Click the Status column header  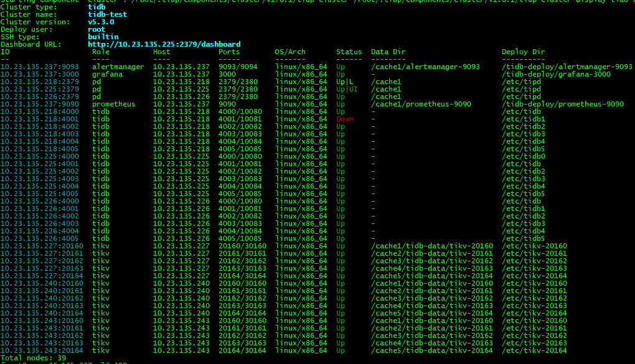point(349,52)
